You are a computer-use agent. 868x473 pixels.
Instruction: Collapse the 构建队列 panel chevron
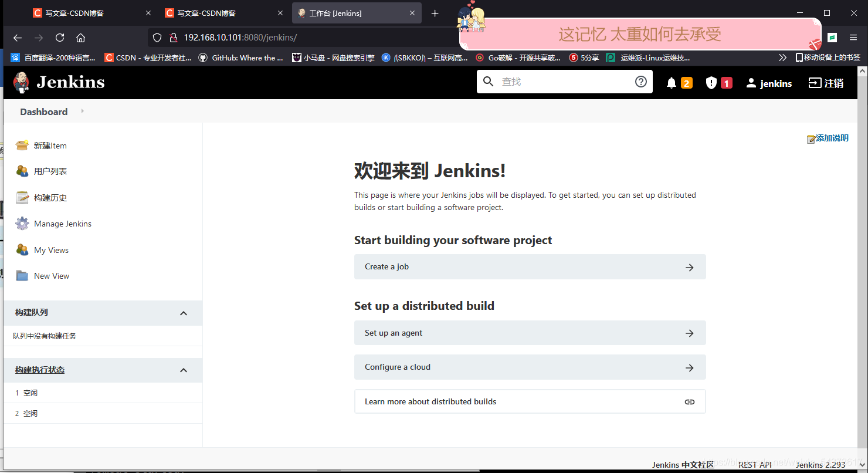coord(184,313)
